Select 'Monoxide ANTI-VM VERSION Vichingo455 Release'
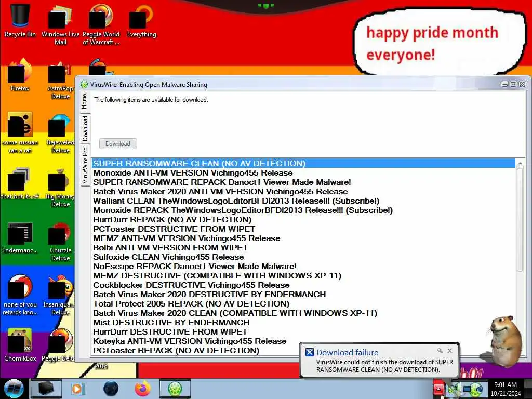Viewport: 532px width, 399px height. 303,172
